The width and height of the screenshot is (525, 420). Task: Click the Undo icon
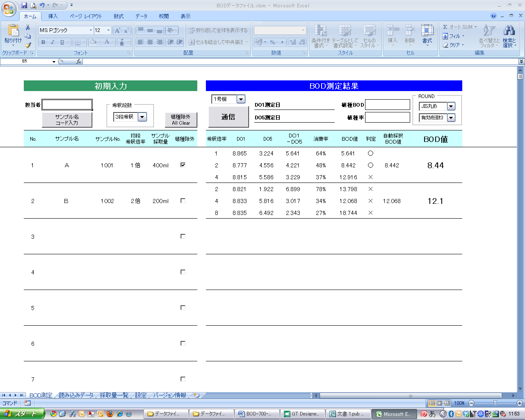42,5
